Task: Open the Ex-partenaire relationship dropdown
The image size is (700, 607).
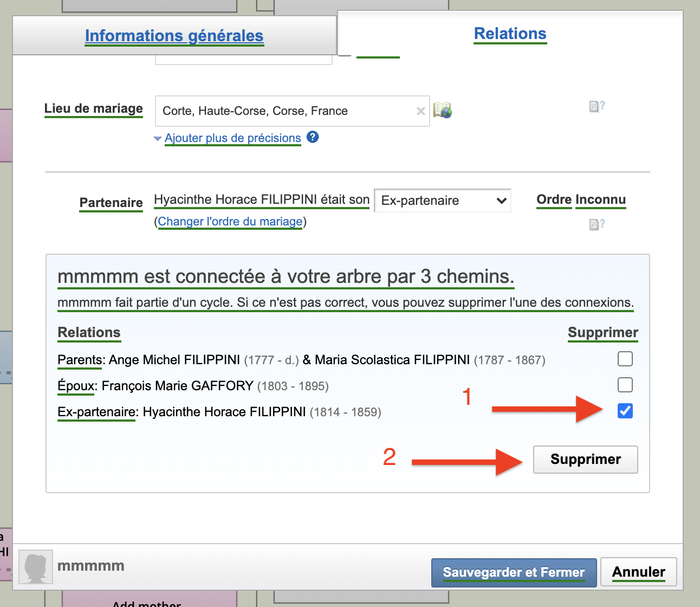Action: coord(442,201)
